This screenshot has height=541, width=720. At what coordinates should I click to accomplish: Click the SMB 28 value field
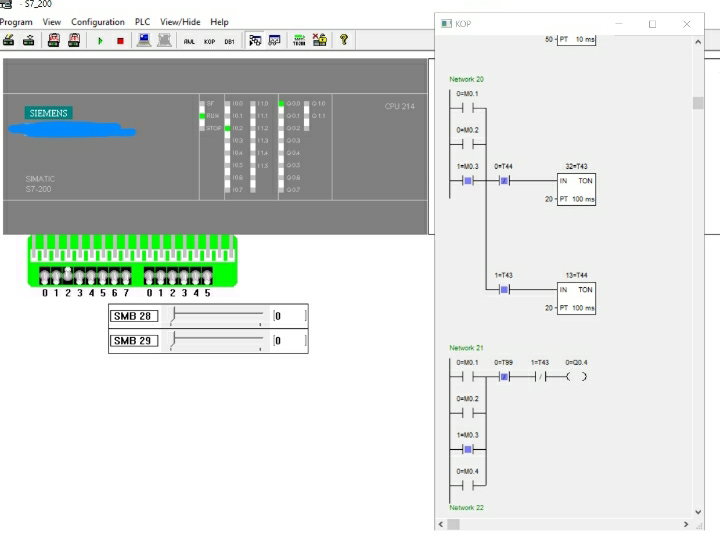[290, 316]
